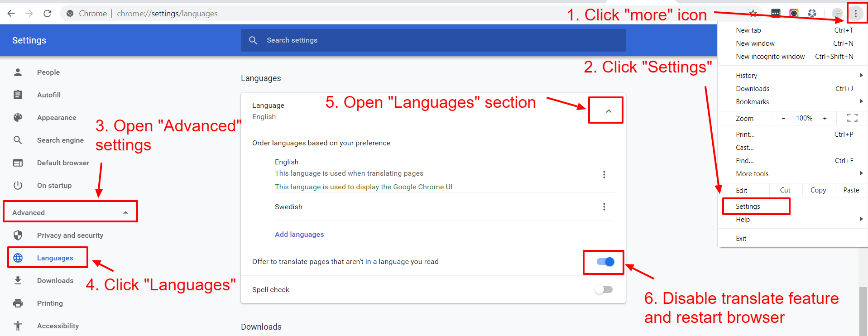Click Paste in the Edit row
Screen dimensions: 868x336
[x=851, y=190]
